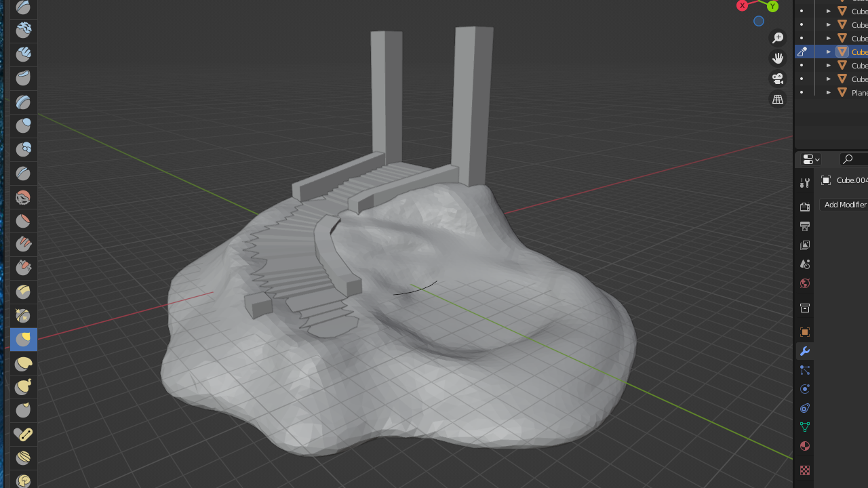Select the Clay Strips brush
This screenshot has width=868, height=488.
[23, 54]
